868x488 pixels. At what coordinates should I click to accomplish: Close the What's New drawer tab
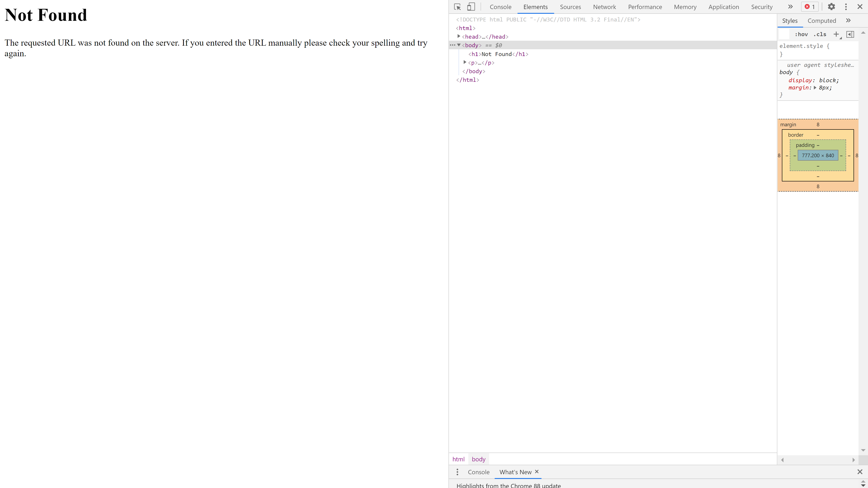click(x=537, y=472)
